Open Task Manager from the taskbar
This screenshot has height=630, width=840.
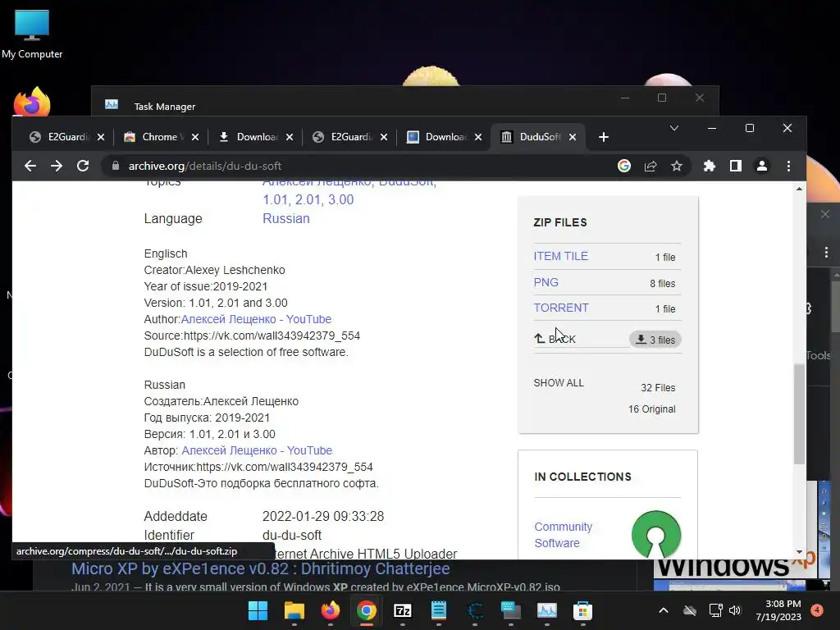coord(547,610)
